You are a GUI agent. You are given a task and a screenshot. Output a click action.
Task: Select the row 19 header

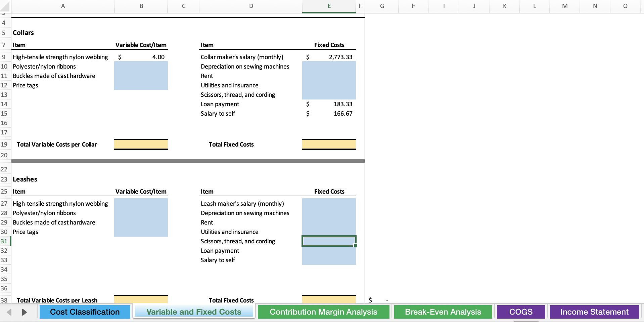(x=4, y=144)
